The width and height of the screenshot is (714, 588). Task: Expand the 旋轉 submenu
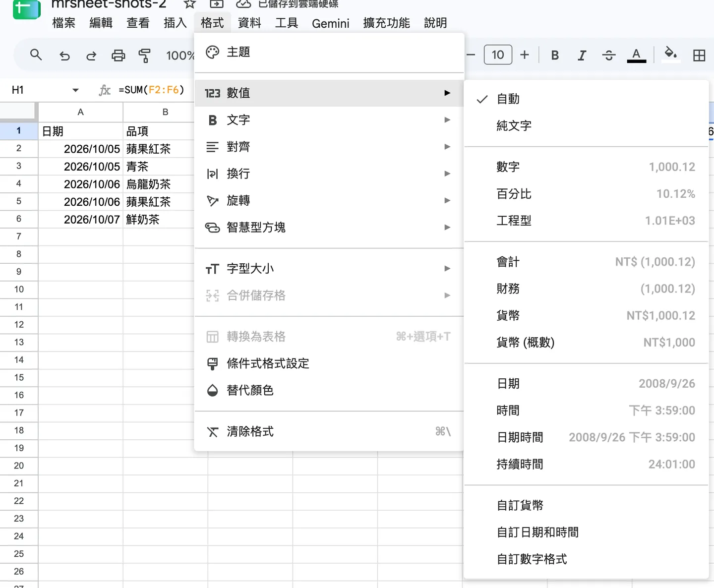click(x=329, y=200)
